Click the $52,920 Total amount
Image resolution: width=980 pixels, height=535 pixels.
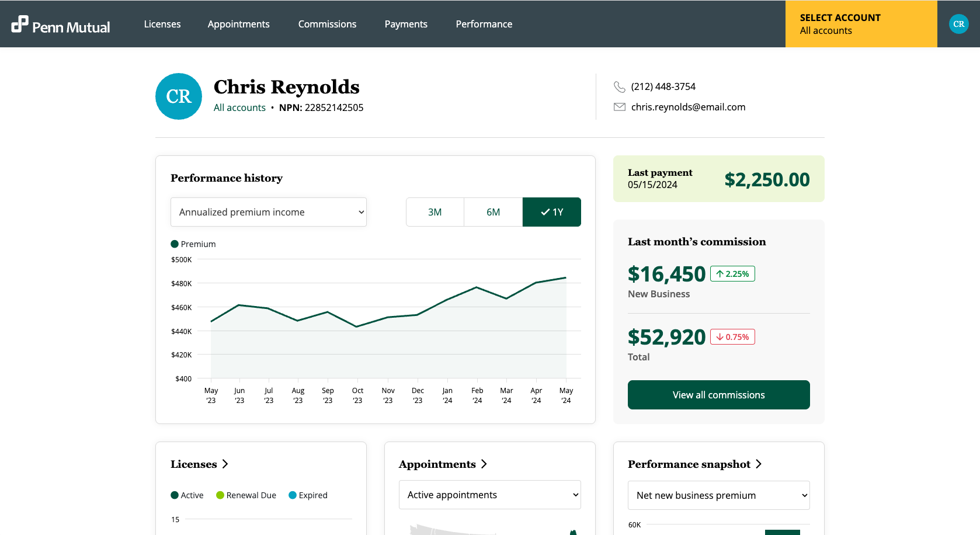(667, 337)
